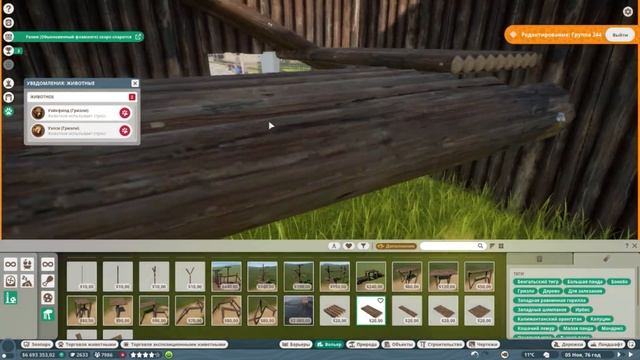Click the red paw icon beside Уилсон
This screenshot has width=640, height=360.
(125, 131)
